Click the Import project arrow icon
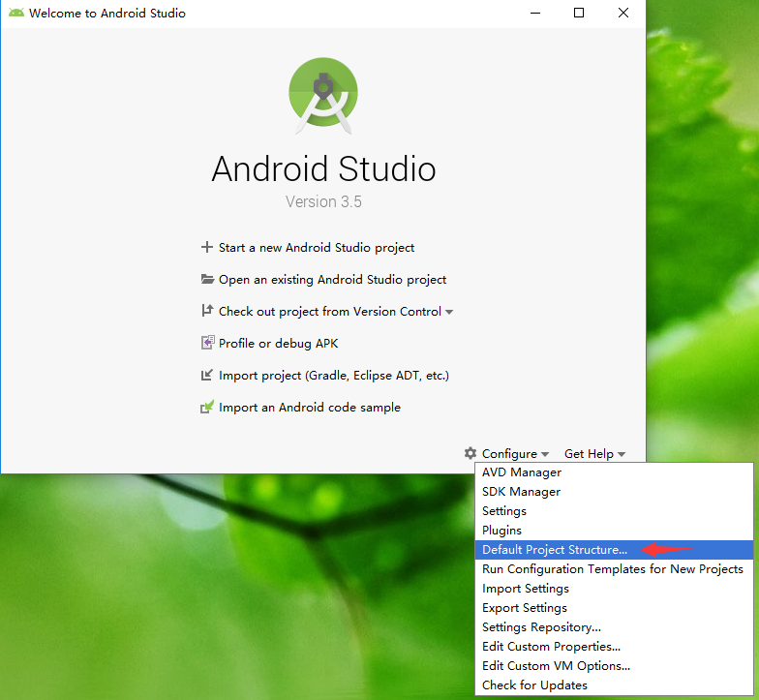The width and height of the screenshot is (759, 700). (x=207, y=376)
